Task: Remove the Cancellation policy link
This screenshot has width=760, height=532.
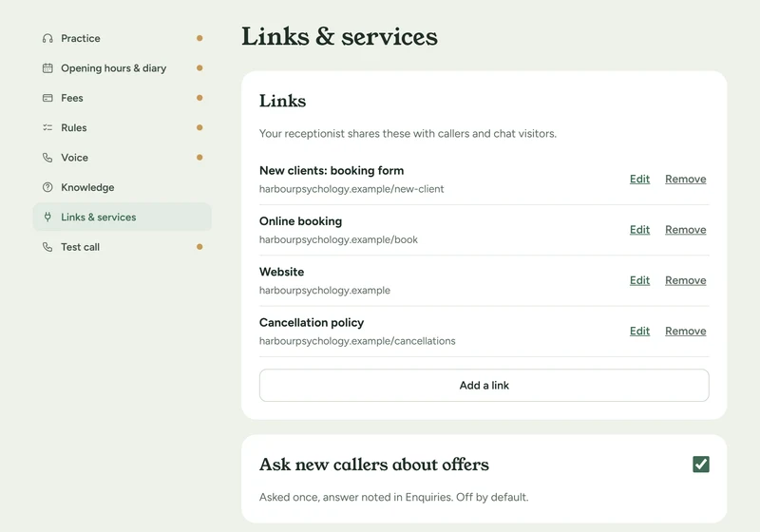Action: (685, 331)
